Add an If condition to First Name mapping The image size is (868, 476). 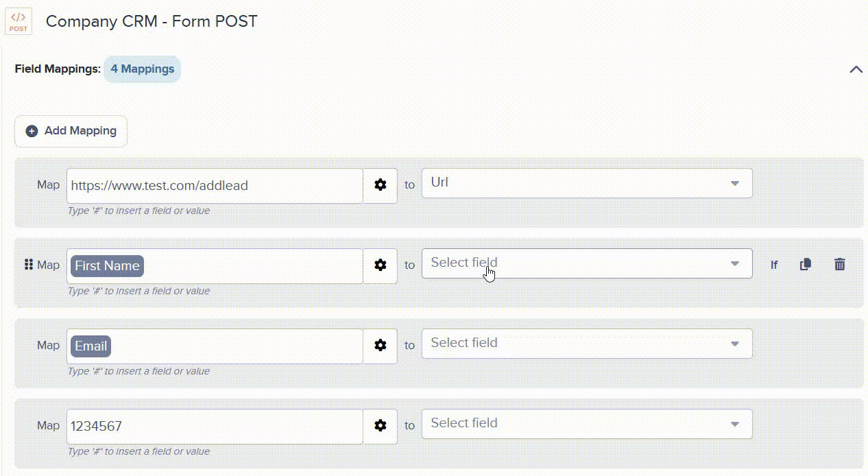coord(774,265)
